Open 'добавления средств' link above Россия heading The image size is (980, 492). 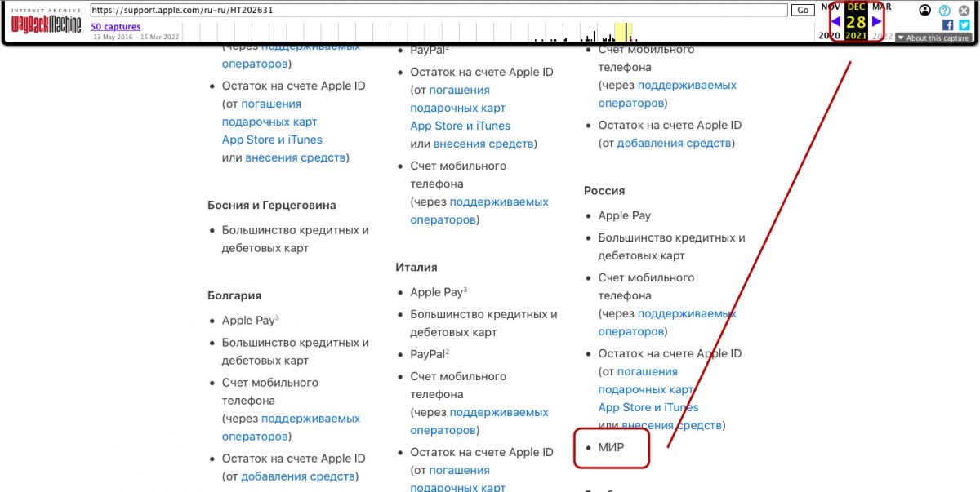click(x=674, y=143)
